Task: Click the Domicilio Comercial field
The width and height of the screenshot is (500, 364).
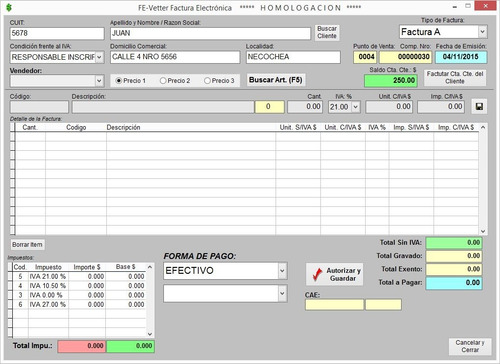Action: tap(175, 57)
